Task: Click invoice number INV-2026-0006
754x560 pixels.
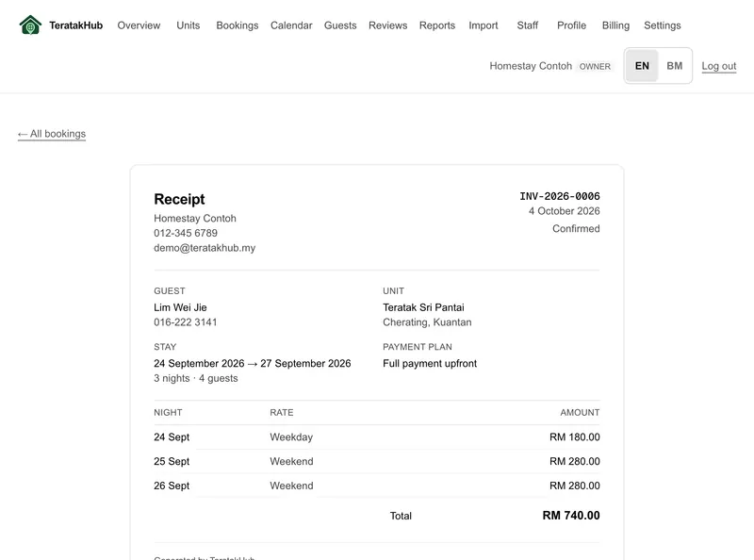Action: tap(560, 196)
